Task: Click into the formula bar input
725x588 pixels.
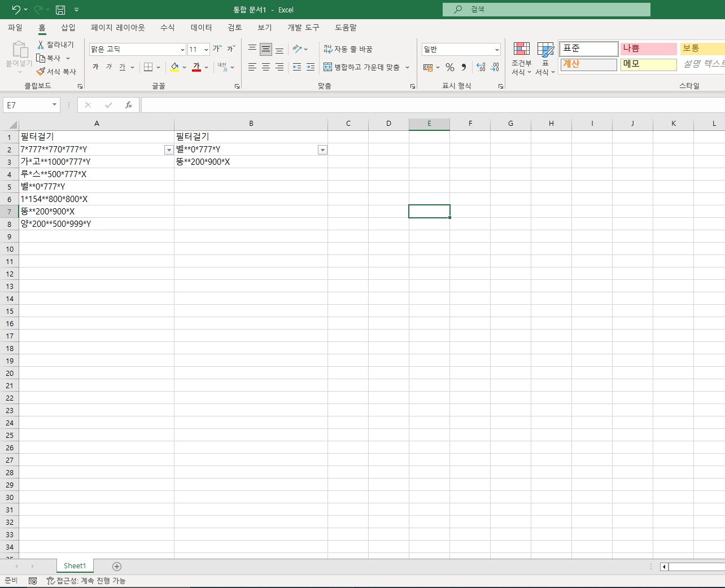Action: [x=433, y=105]
